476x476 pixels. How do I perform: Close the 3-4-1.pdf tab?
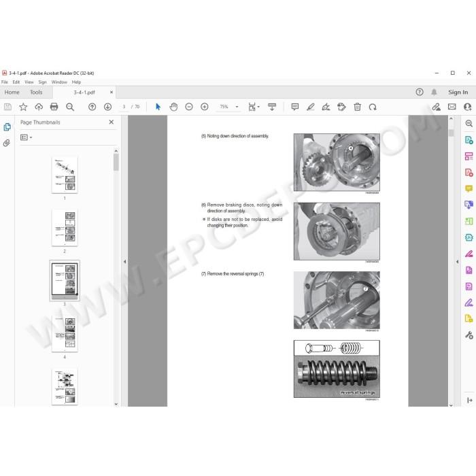click(112, 92)
